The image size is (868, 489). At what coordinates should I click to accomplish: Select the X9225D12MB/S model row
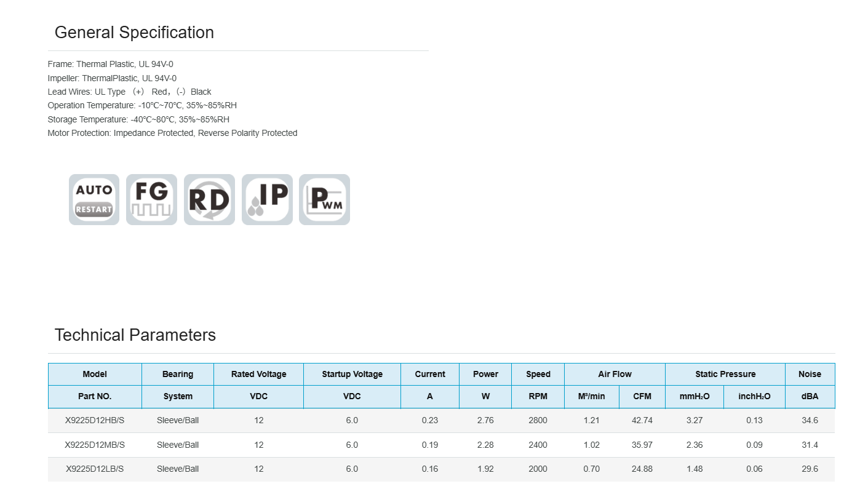coord(95,445)
